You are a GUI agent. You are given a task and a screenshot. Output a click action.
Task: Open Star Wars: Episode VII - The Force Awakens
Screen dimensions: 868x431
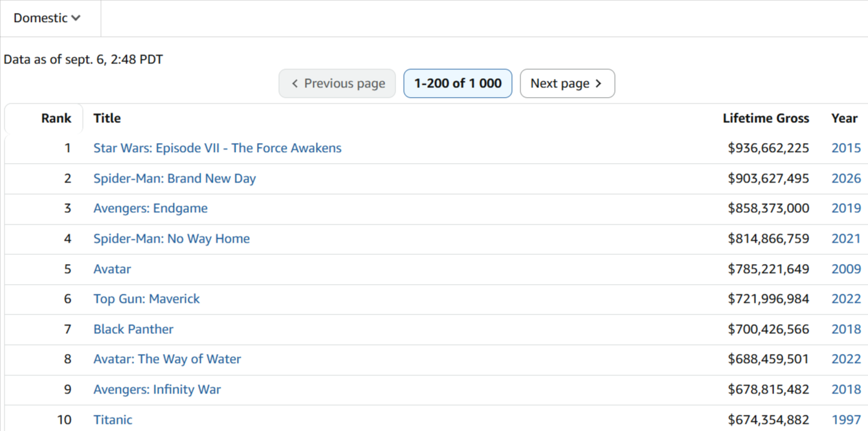click(x=217, y=148)
